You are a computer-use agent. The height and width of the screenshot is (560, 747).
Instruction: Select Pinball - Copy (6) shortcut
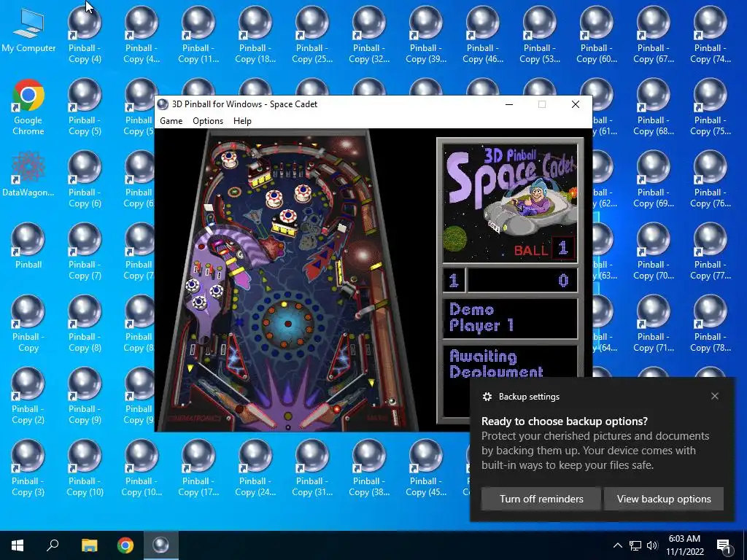(x=85, y=180)
